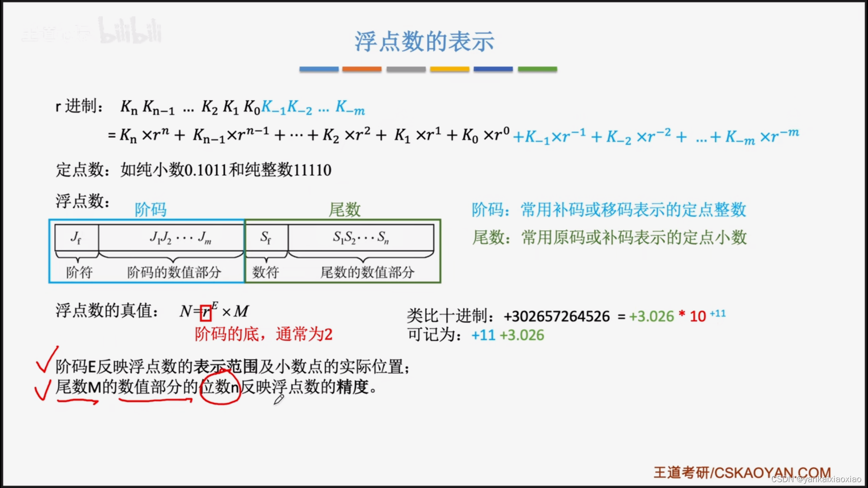The height and width of the screenshot is (488, 868).
Task: Click the sentence starting 尾数M的数值部分
Action: click(216, 387)
